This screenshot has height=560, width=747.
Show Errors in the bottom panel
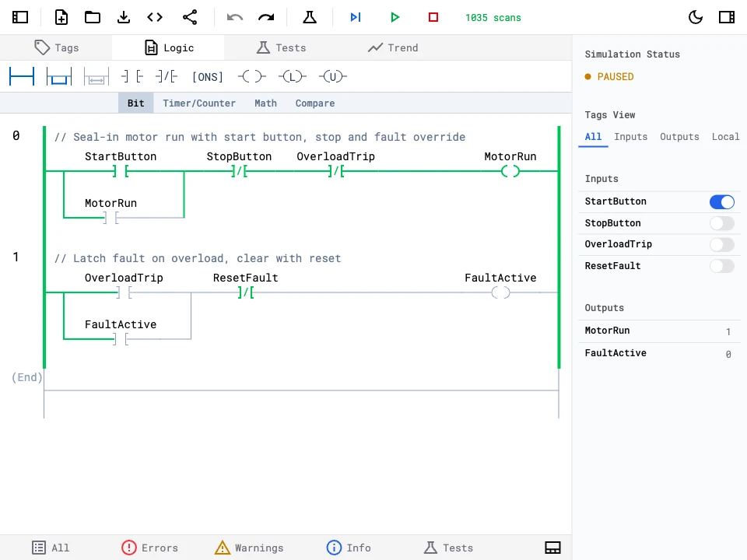coord(150,548)
